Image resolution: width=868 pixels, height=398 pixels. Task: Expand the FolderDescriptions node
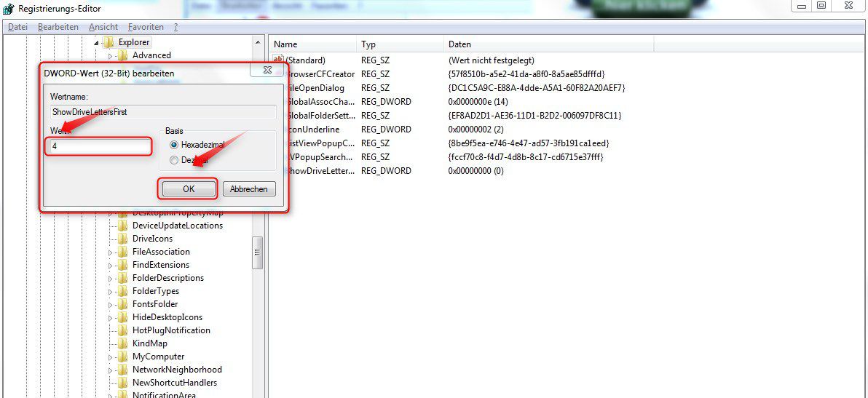click(110, 278)
